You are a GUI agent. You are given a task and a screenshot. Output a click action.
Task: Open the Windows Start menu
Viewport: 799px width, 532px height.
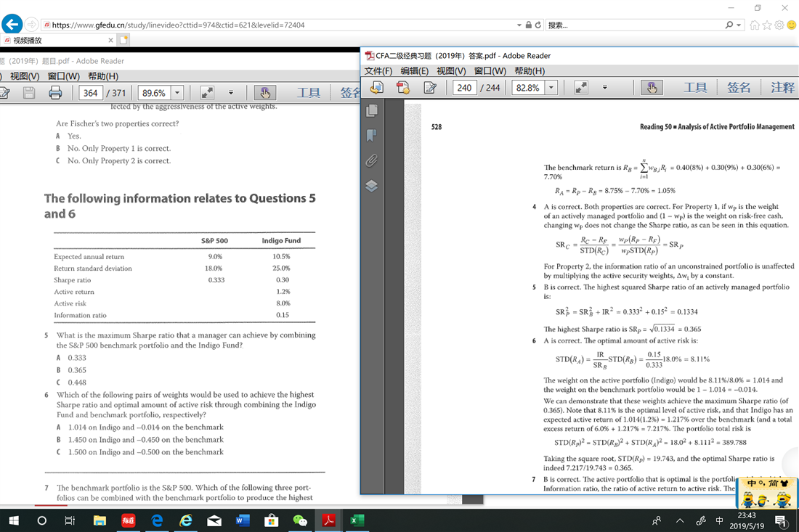pos(14,520)
